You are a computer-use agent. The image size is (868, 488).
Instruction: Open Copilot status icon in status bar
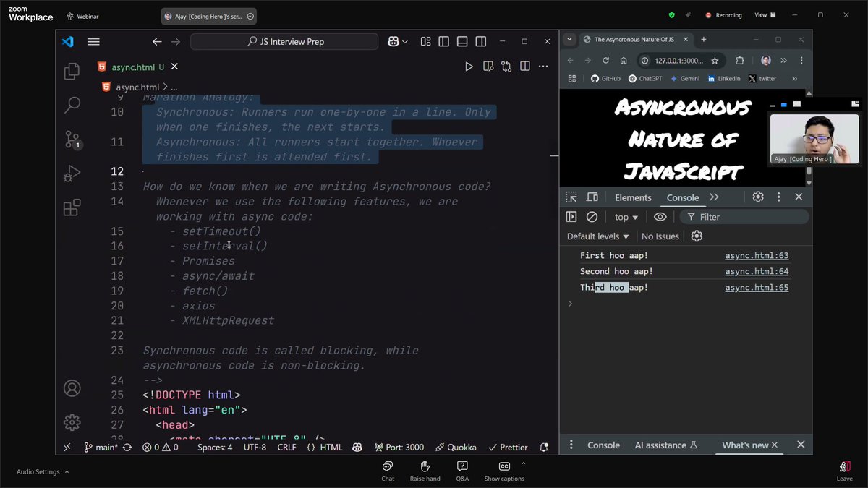357,447
